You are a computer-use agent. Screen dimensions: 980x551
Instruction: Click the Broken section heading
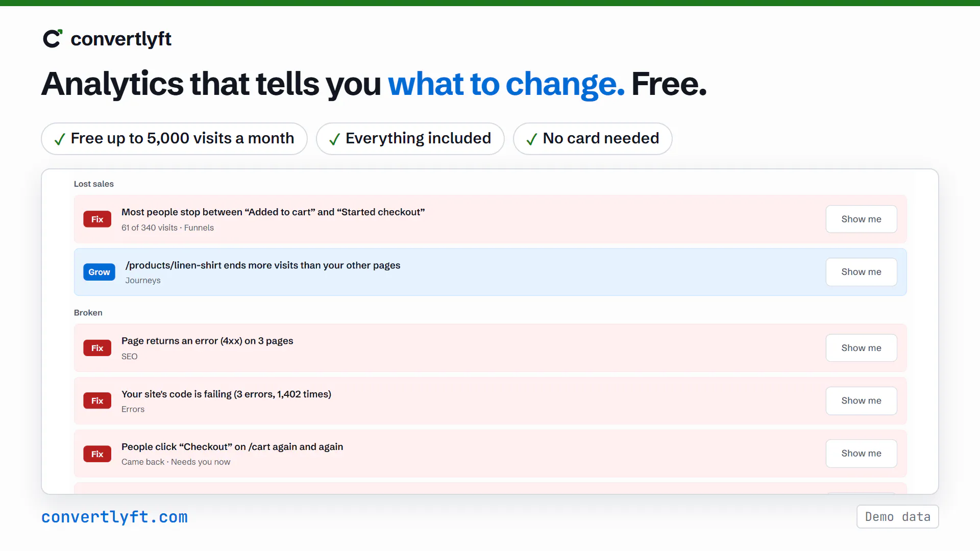[88, 313]
